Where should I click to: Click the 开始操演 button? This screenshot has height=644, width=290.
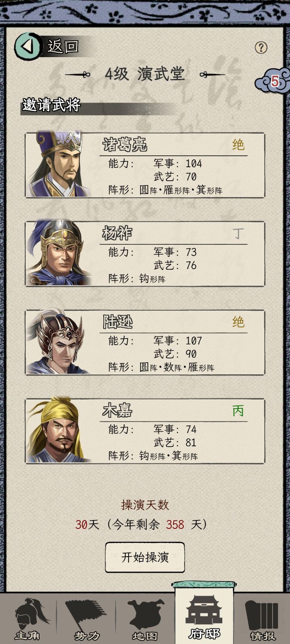[x=145, y=557]
